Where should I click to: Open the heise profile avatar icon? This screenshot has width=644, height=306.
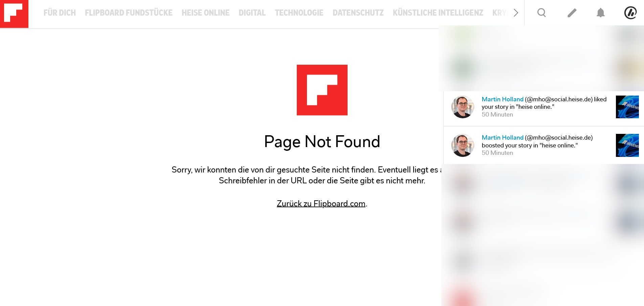point(630,13)
